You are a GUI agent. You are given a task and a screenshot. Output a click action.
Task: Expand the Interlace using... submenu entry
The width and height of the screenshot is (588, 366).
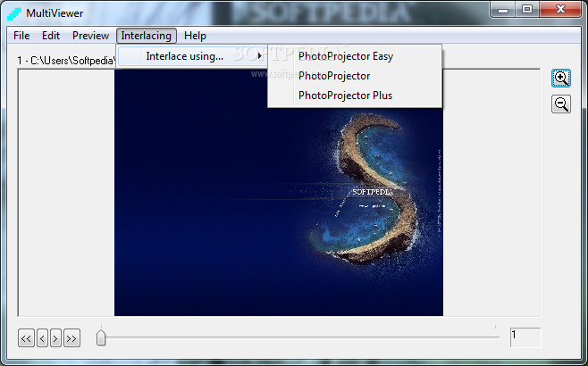(x=192, y=56)
